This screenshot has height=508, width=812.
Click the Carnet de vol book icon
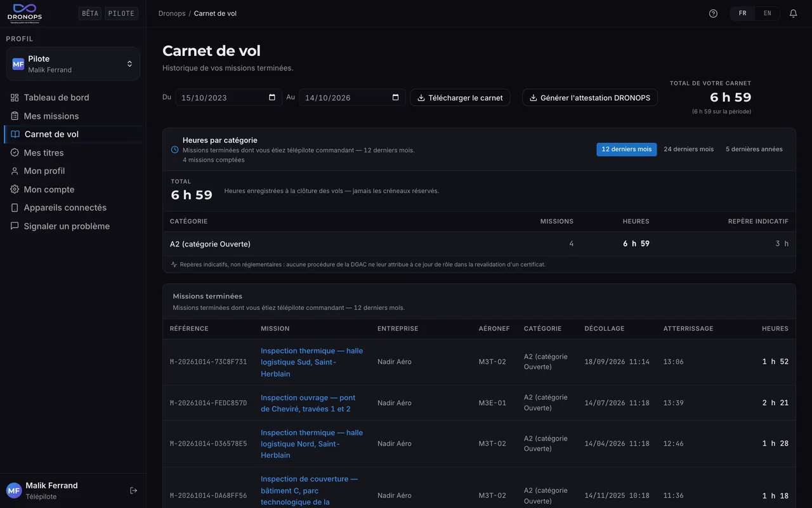pyautogui.click(x=15, y=134)
